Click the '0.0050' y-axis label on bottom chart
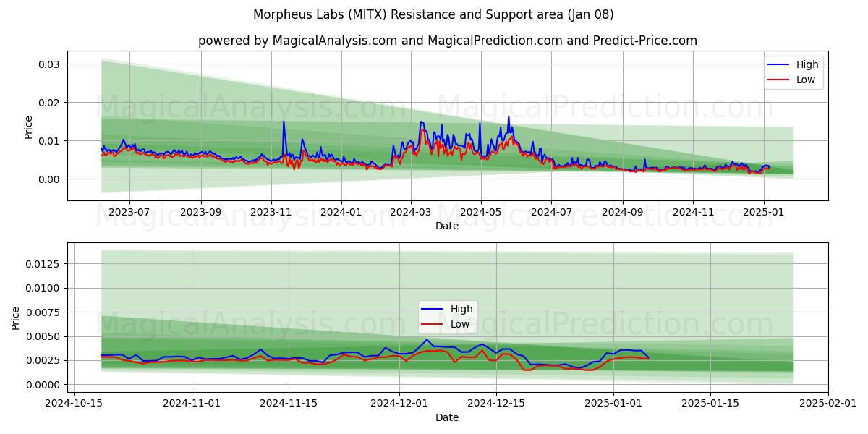The width and height of the screenshot is (868, 434). point(43,336)
